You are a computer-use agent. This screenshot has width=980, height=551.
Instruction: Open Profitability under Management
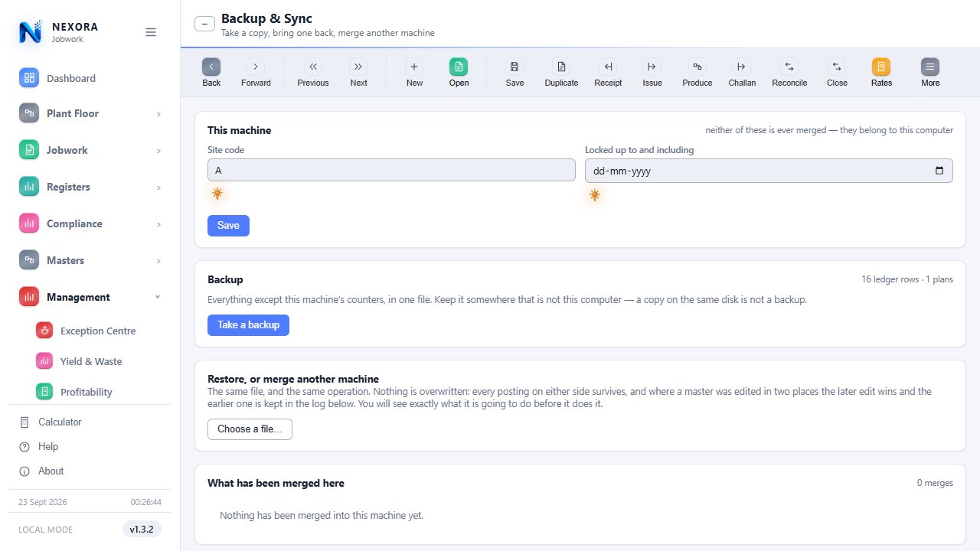pyautogui.click(x=98, y=392)
